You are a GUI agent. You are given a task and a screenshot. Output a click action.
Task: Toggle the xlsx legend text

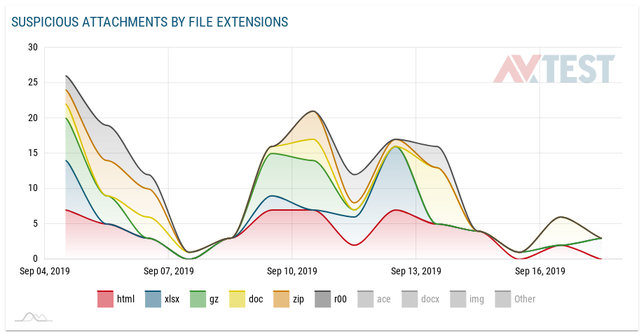tap(172, 299)
